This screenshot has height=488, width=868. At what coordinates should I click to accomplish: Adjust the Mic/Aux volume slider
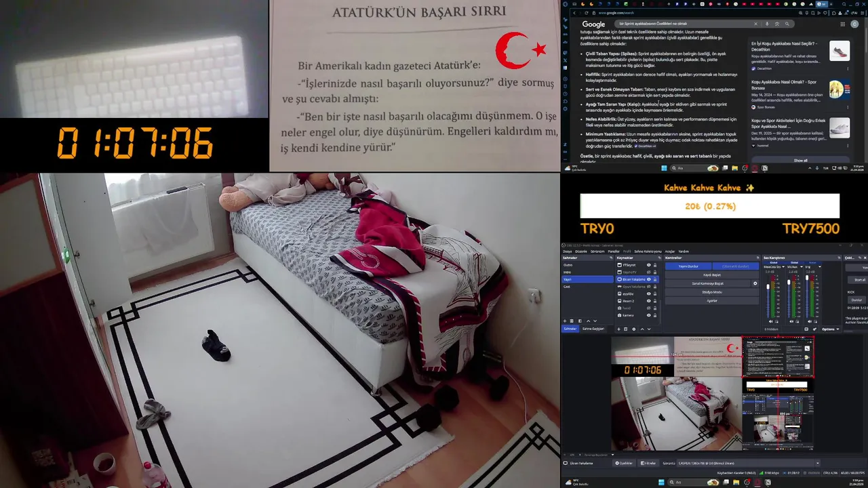tap(789, 282)
